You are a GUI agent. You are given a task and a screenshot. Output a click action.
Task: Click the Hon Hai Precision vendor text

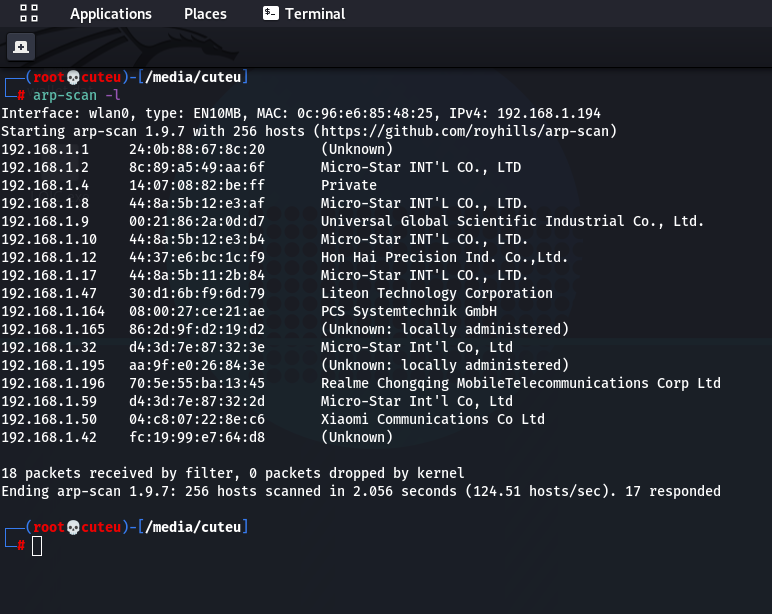click(x=444, y=258)
